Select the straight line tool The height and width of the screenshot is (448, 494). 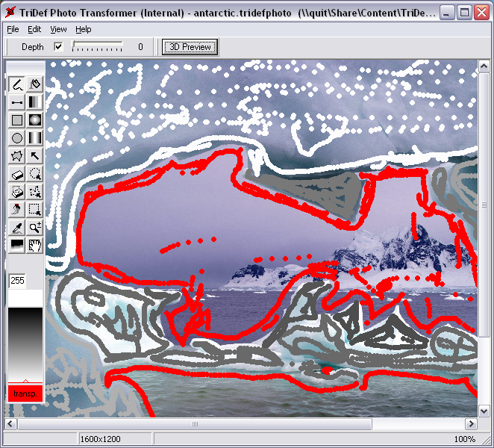(x=16, y=102)
